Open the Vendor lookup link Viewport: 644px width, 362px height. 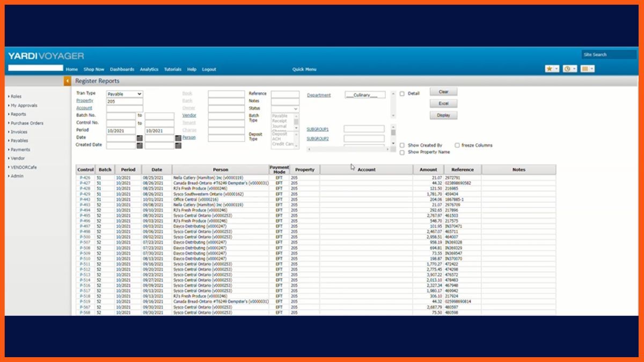click(189, 115)
